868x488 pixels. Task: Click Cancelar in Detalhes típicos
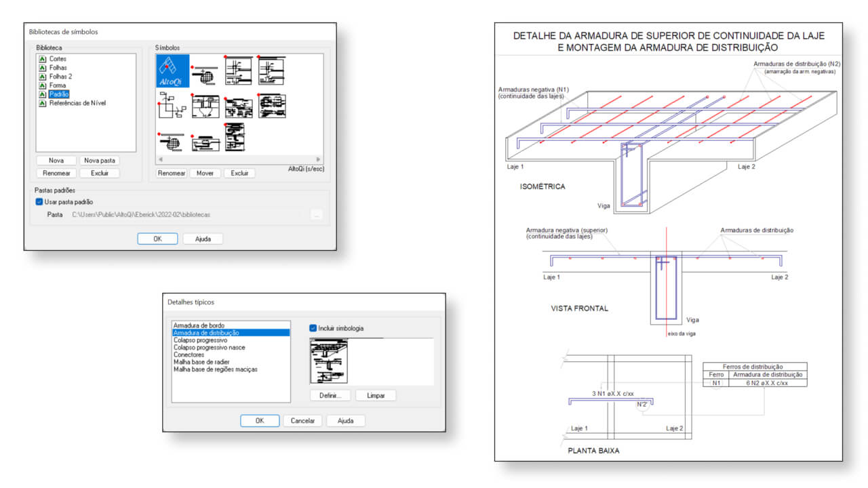(302, 420)
